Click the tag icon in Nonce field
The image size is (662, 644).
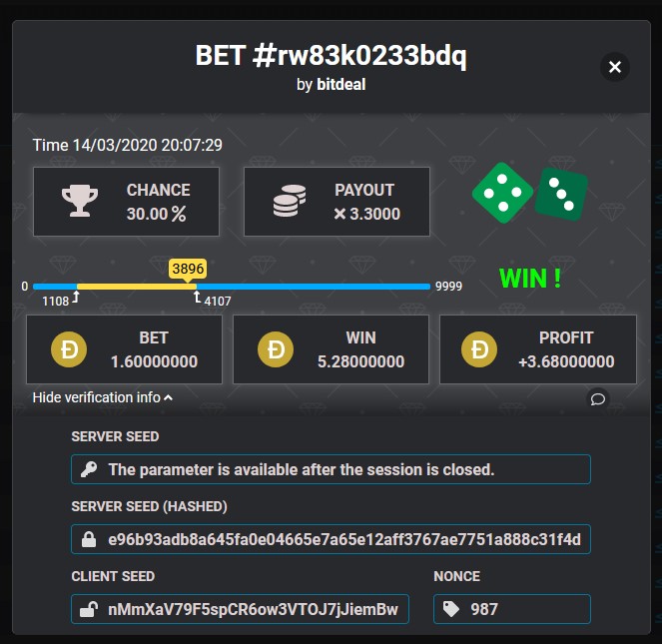451,609
